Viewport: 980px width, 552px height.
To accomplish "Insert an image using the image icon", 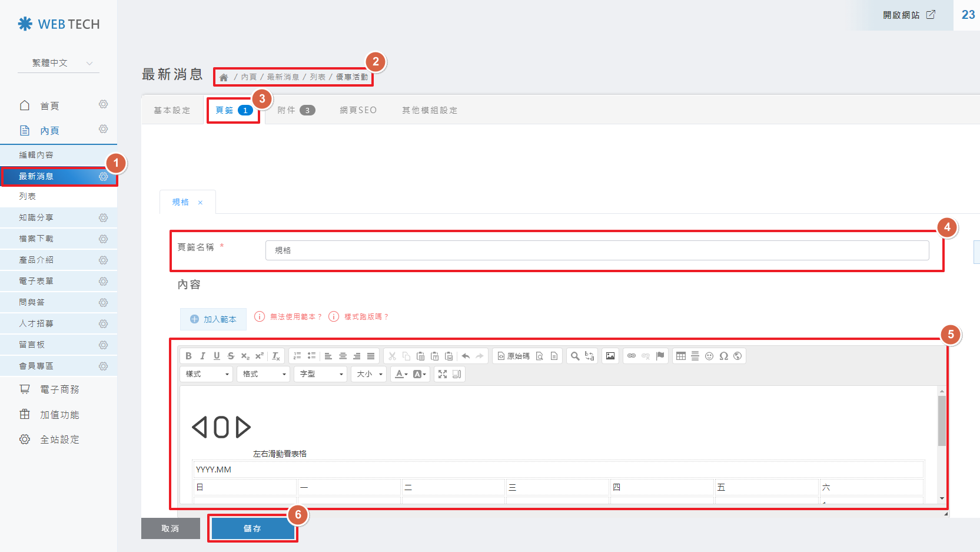I will (610, 356).
